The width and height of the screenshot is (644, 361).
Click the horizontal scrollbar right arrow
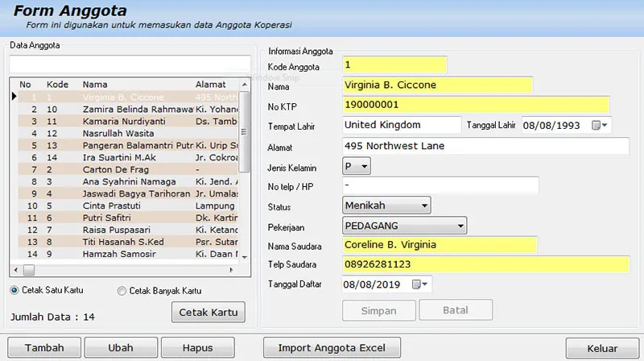pos(231,270)
